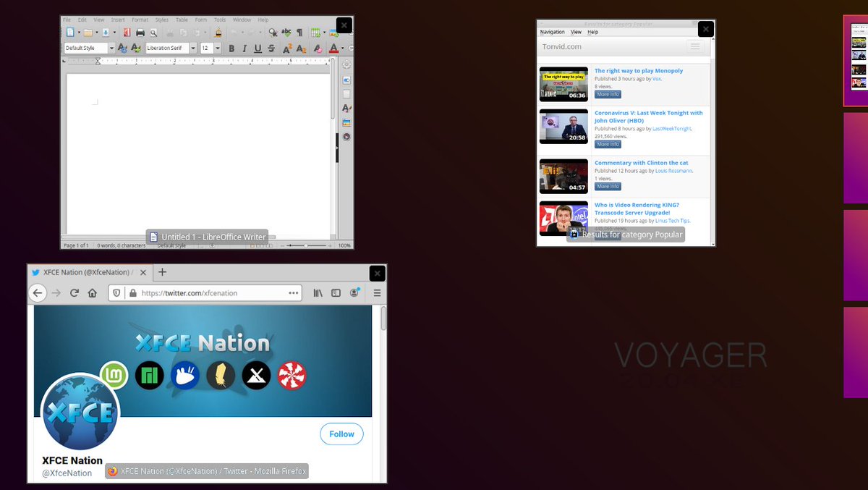
Task: Open Styles deck in Writer sidebar
Action: (x=346, y=108)
